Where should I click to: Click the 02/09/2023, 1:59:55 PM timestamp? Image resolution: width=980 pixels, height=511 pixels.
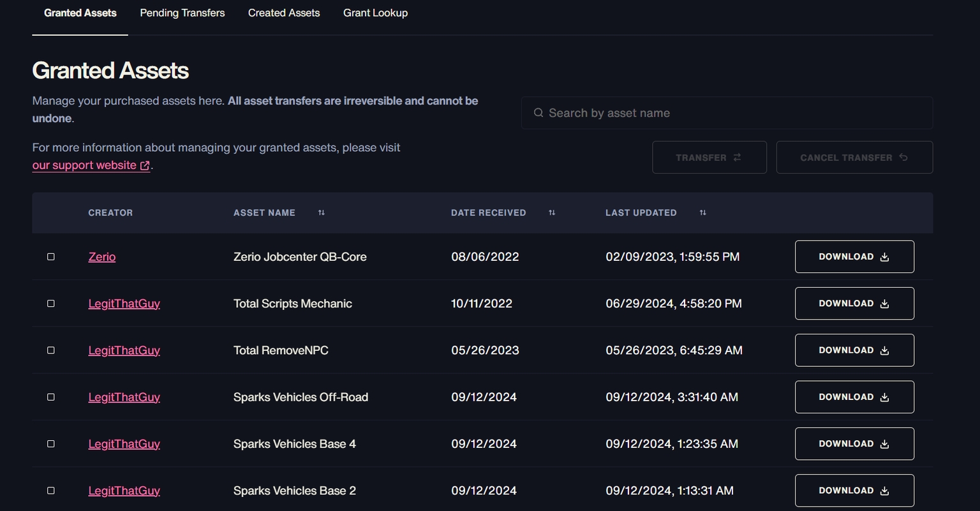[x=672, y=256]
